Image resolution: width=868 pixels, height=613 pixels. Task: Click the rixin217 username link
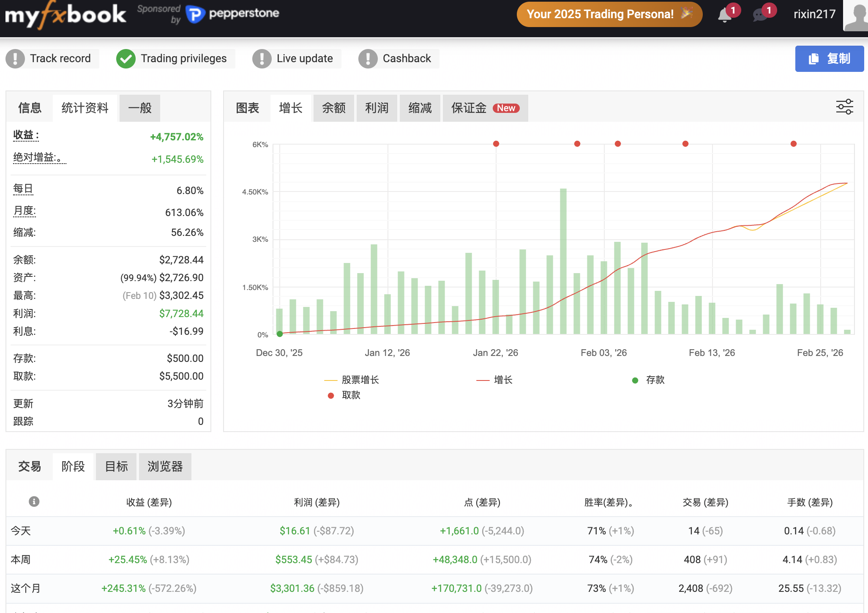click(x=814, y=14)
